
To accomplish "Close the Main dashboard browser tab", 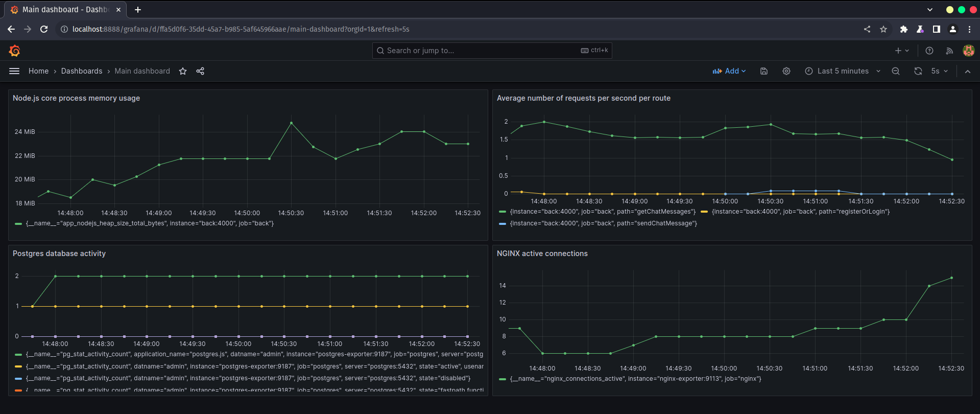I will coord(118,10).
